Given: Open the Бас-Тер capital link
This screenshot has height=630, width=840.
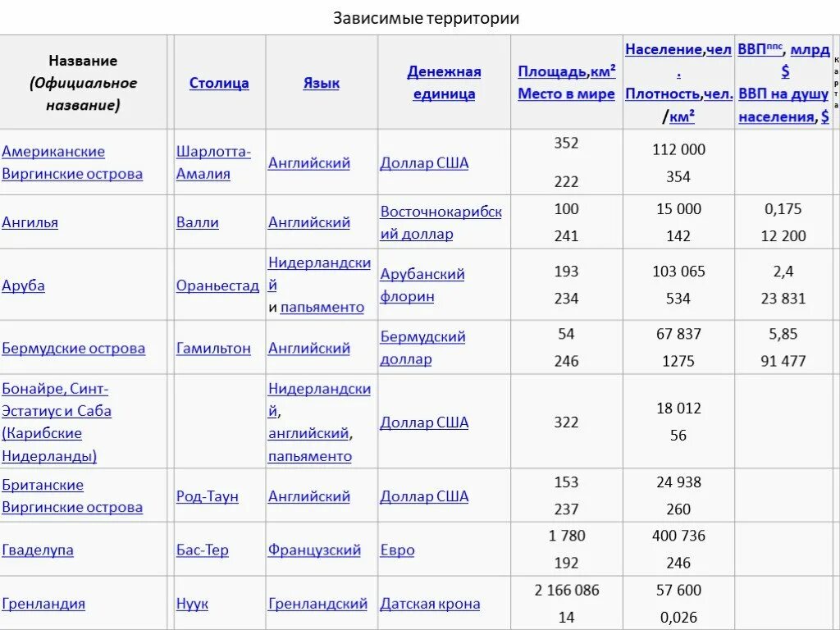Looking at the screenshot, I should [203, 550].
